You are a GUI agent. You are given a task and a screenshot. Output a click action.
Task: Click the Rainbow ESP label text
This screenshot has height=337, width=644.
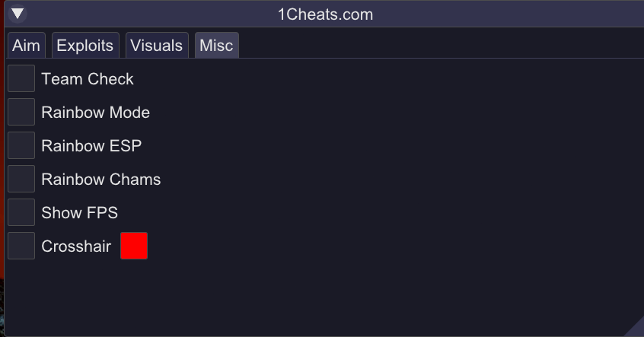pyautogui.click(x=91, y=146)
